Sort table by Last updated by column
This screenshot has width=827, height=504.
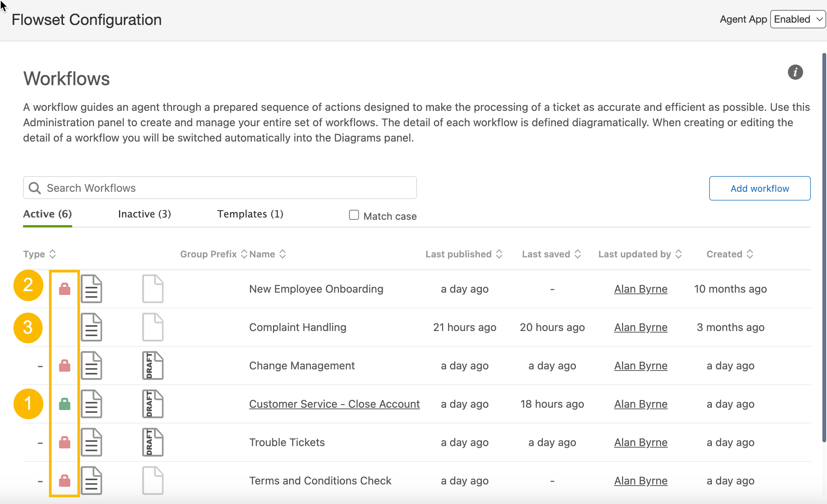[x=640, y=254]
